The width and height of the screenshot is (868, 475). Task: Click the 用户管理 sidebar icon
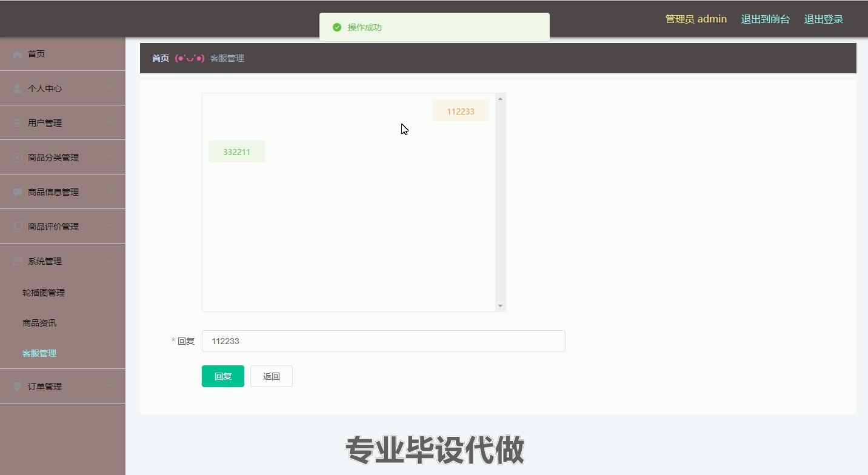[x=18, y=123]
